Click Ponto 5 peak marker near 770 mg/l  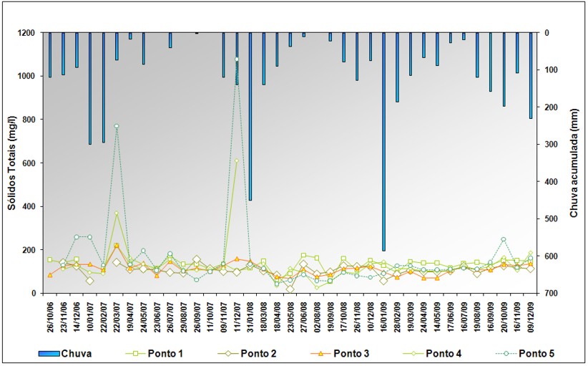click(117, 126)
